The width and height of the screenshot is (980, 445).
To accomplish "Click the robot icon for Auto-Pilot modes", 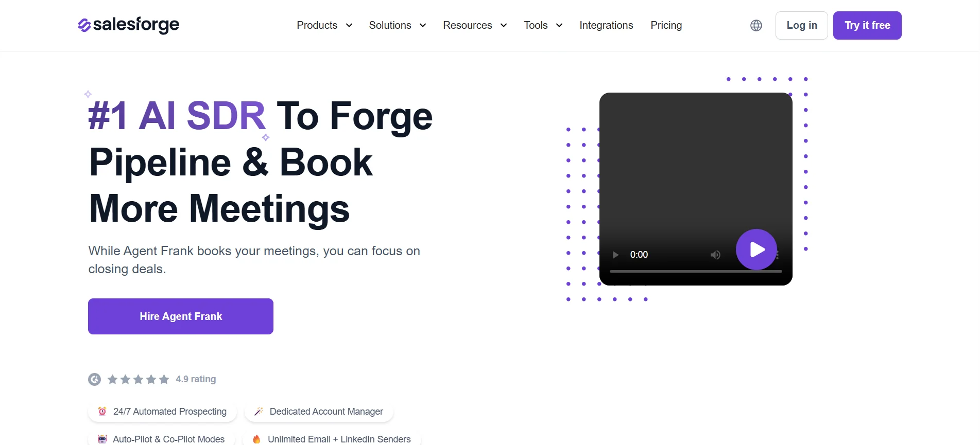I will tap(102, 439).
